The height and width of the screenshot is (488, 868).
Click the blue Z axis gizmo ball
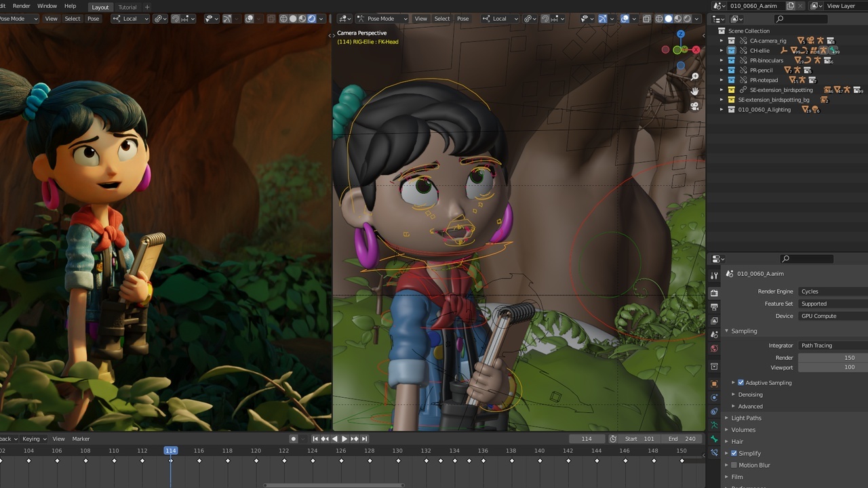pyautogui.click(x=680, y=34)
